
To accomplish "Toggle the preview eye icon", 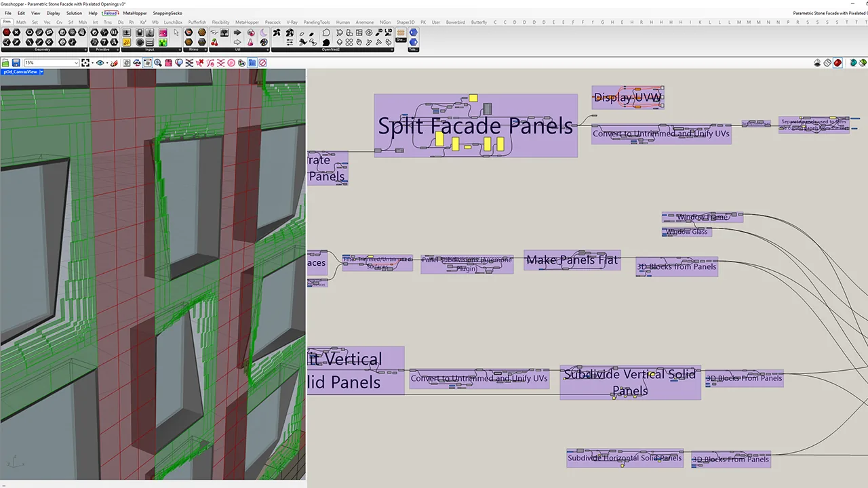I will click(100, 63).
